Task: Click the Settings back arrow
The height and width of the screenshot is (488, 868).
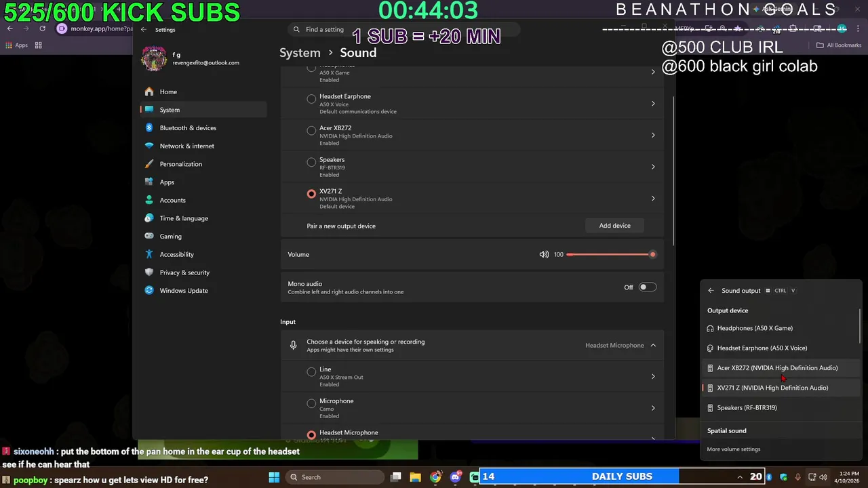Action: (144, 30)
